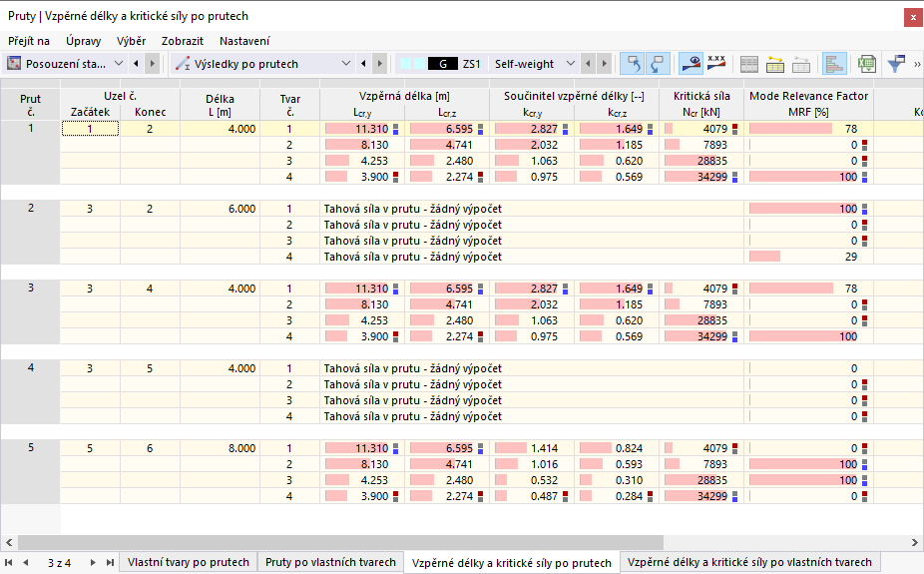Click the Mode Relevance Factor MRF [%] header
Image resolution: width=924 pixels, height=574 pixels.
(808, 104)
